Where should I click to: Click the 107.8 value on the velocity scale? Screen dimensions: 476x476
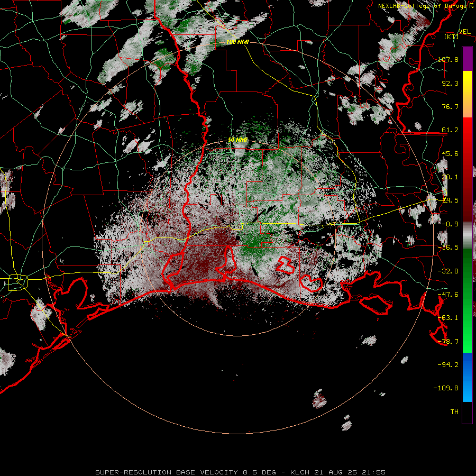[x=448, y=59]
